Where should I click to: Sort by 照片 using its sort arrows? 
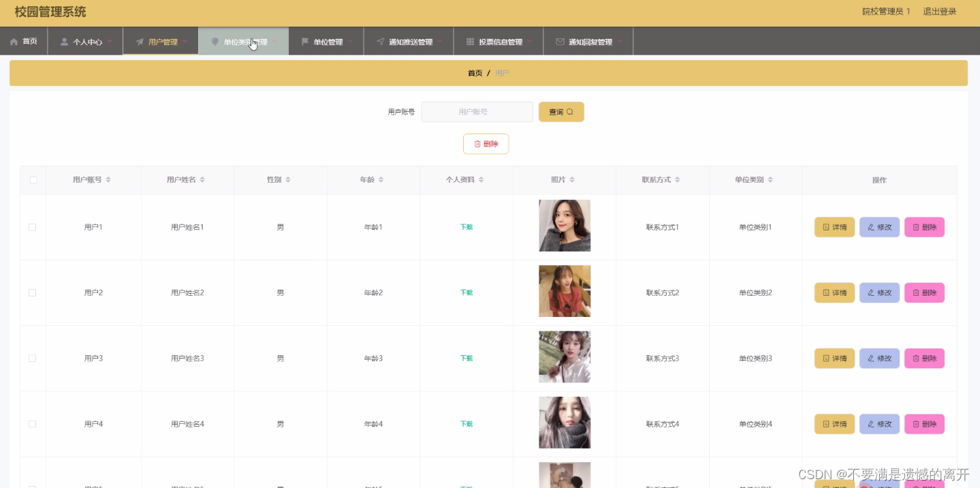click(x=572, y=180)
